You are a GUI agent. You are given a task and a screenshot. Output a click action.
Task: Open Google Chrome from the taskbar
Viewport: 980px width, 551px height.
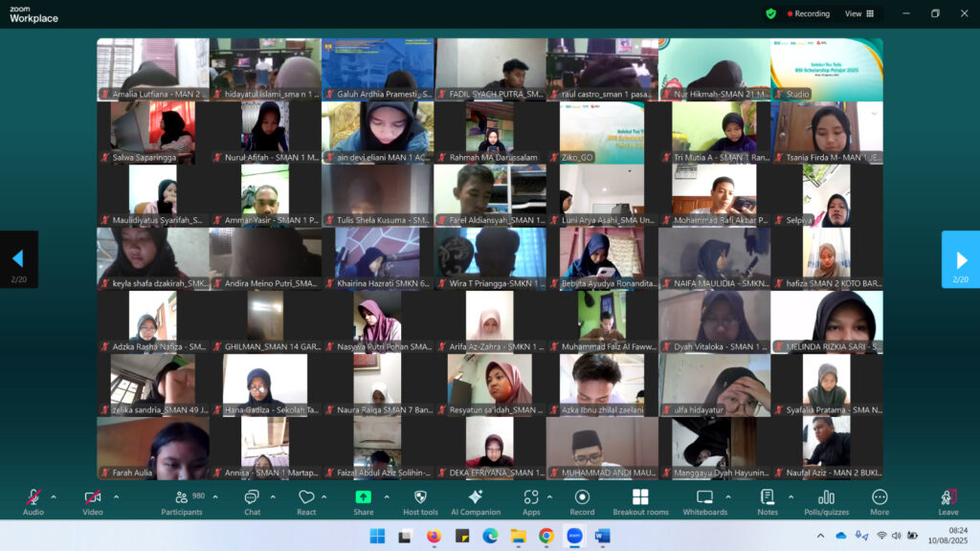[x=546, y=536]
